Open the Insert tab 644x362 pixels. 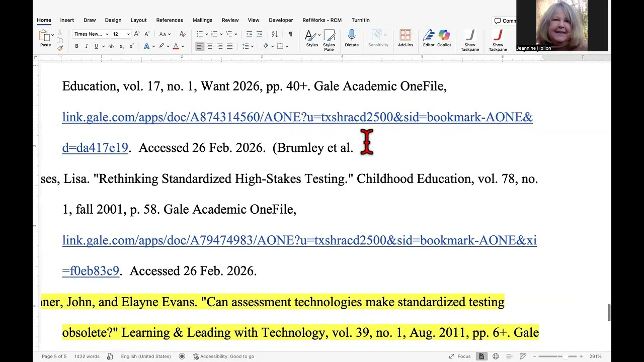(67, 20)
